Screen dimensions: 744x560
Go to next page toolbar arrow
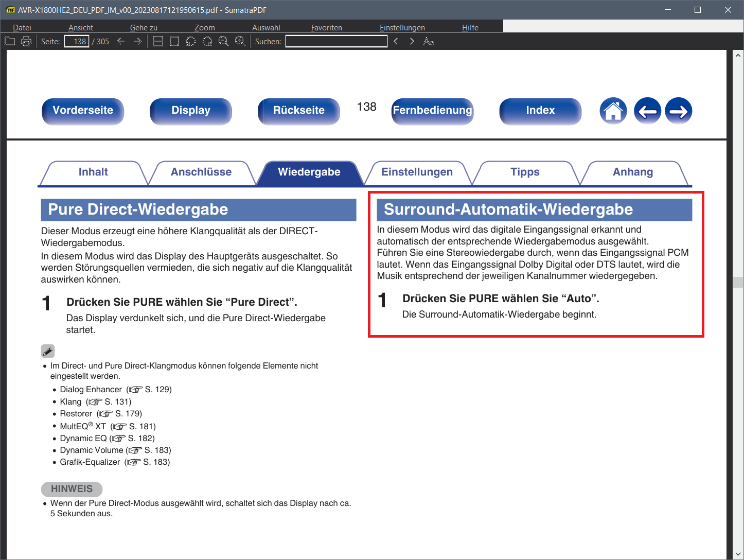click(x=137, y=41)
